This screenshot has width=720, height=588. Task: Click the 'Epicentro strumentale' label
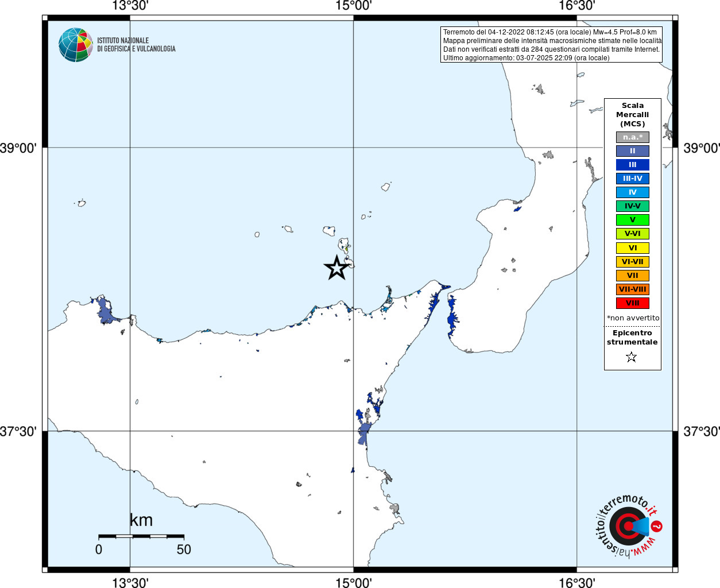pos(632,338)
